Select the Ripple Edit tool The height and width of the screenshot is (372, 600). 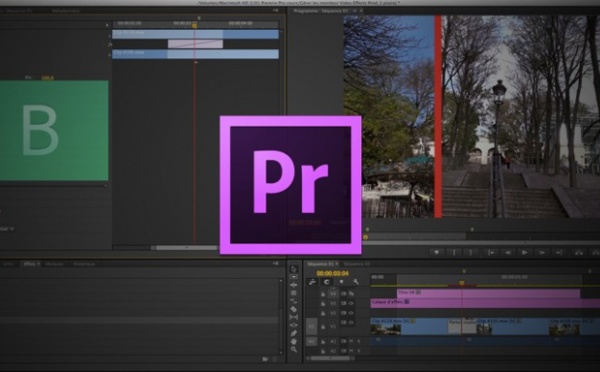point(293,285)
